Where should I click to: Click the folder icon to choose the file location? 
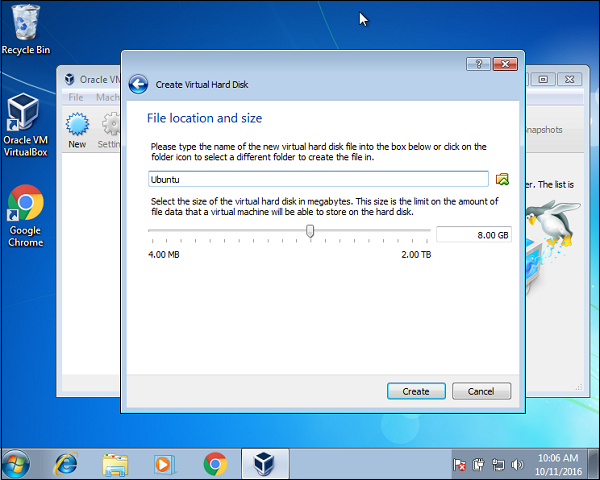pos(502,179)
